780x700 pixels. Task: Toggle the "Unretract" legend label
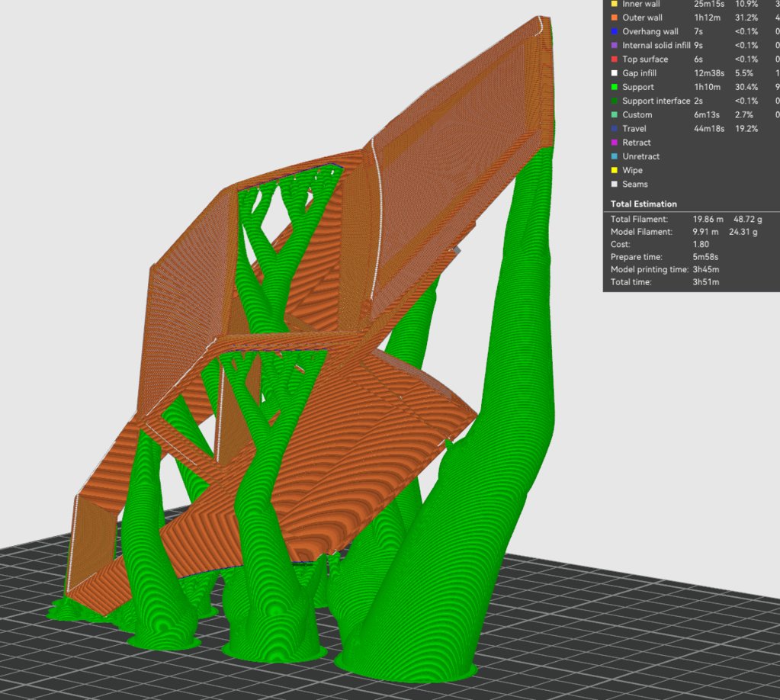(x=640, y=157)
